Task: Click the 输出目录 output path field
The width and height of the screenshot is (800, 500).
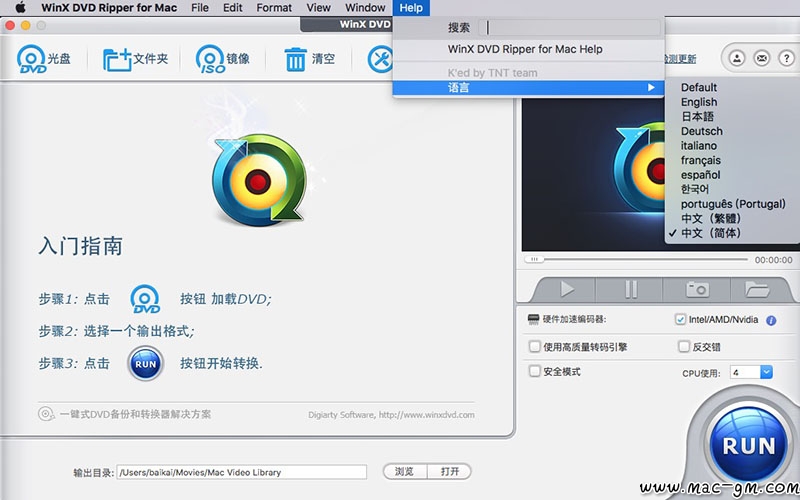Action: 241,472
